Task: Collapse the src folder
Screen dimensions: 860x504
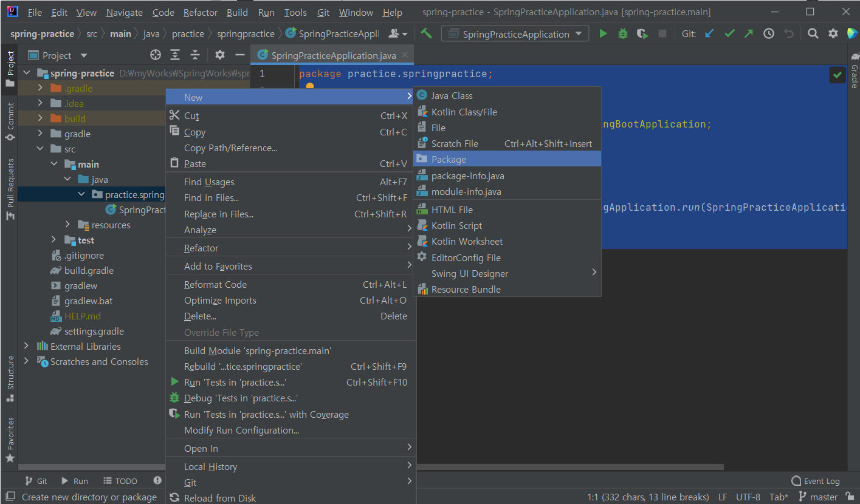Action: (40, 149)
